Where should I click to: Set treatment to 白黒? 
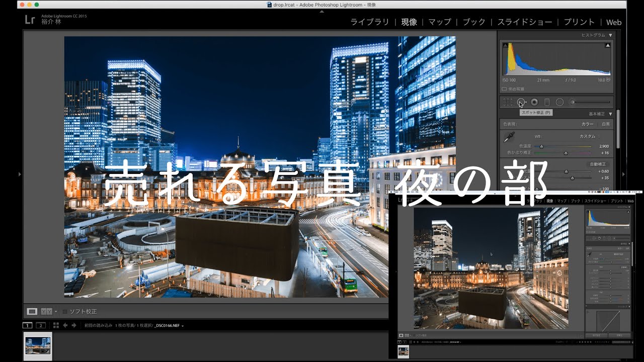pyautogui.click(x=606, y=124)
